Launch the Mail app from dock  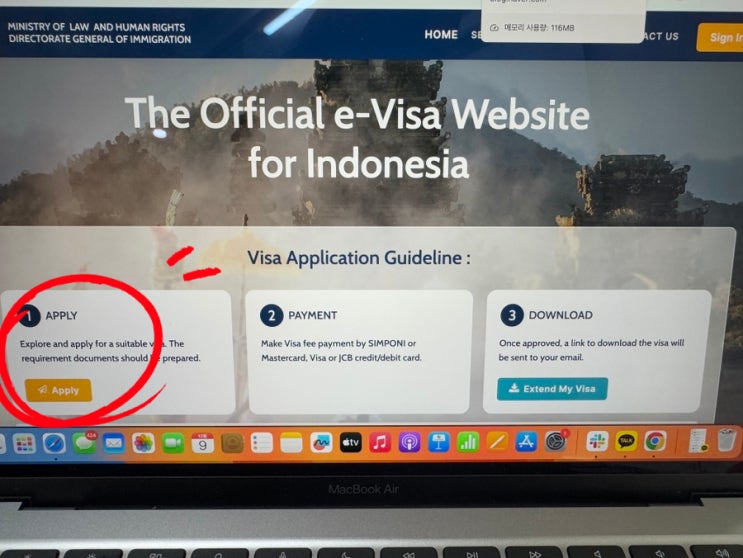[114, 443]
